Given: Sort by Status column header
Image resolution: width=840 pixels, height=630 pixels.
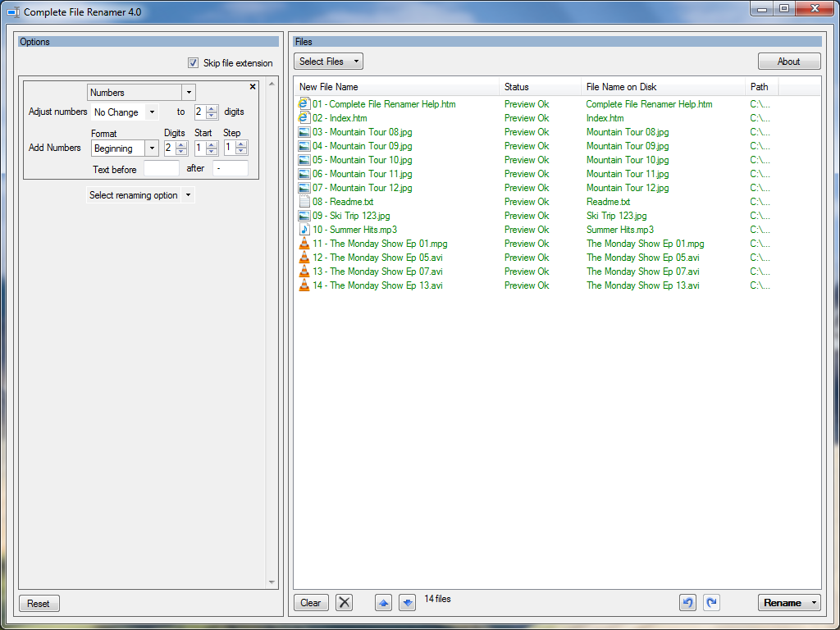Looking at the screenshot, I should [x=540, y=87].
